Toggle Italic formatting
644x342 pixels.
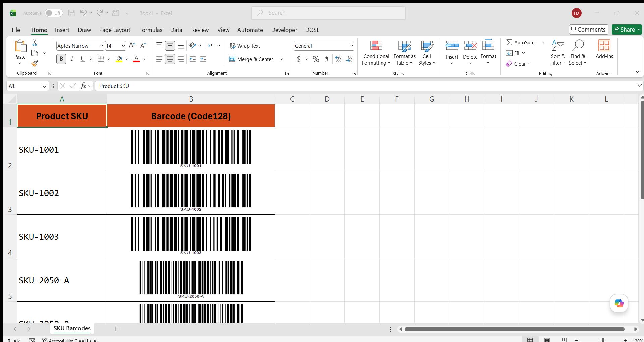pyautogui.click(x=72, y=59)
